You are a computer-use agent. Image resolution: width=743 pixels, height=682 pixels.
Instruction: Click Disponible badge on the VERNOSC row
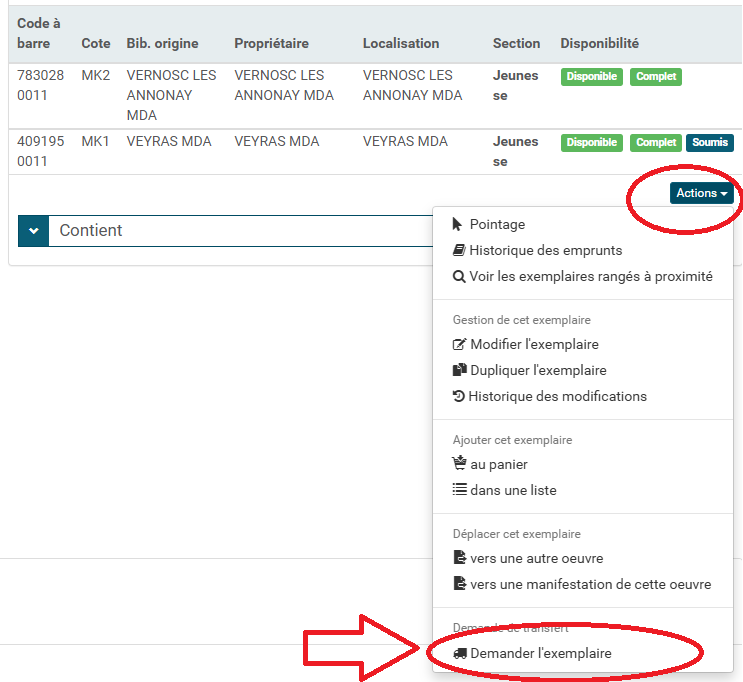click(591, 77)
